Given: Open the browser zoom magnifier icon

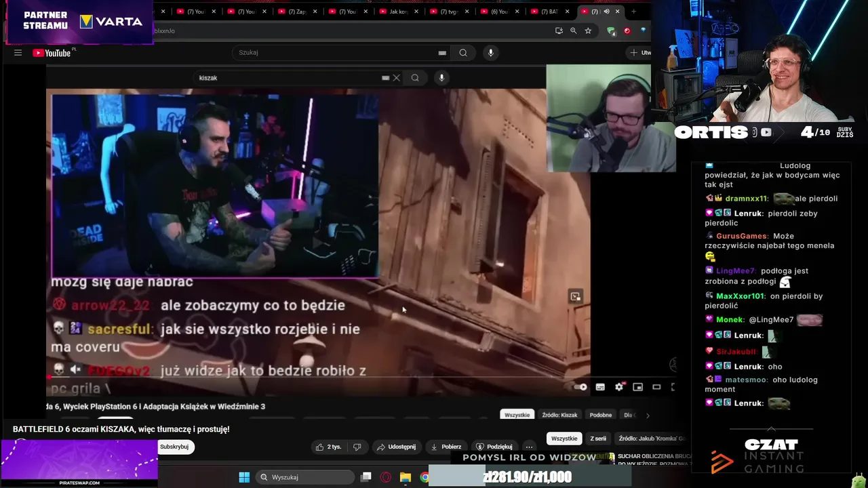Looking at the screenshot, I should (574, 30).
